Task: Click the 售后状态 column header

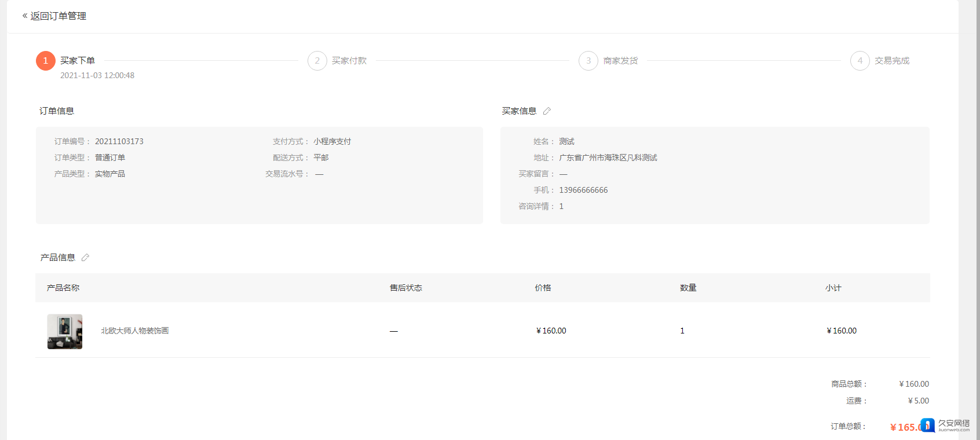Action: click(406, 288)
